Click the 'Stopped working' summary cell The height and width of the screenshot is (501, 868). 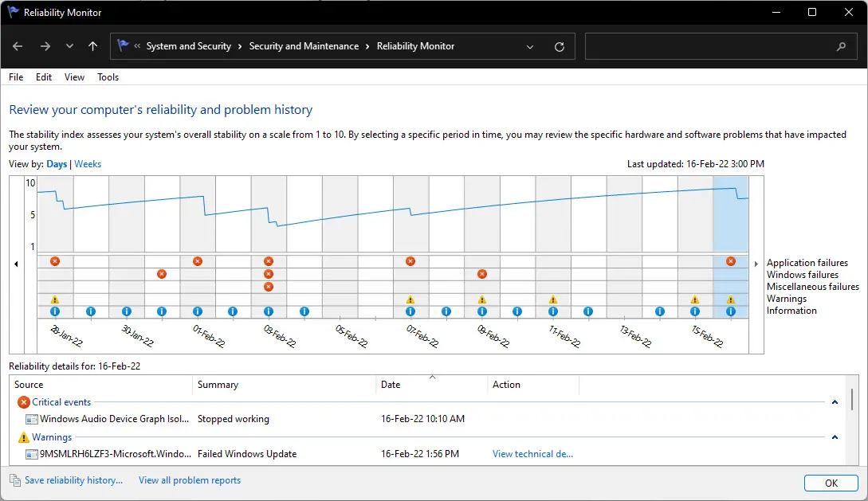[x=233, y=419]
